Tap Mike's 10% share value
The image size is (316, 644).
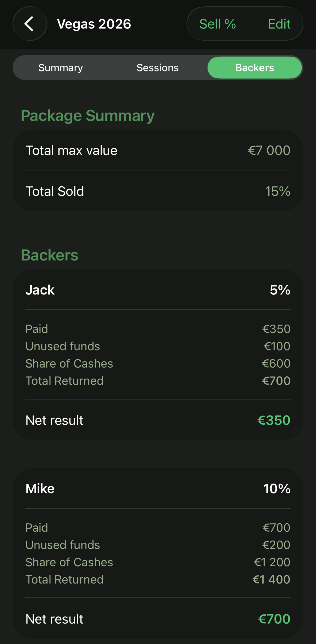[277, 488]
